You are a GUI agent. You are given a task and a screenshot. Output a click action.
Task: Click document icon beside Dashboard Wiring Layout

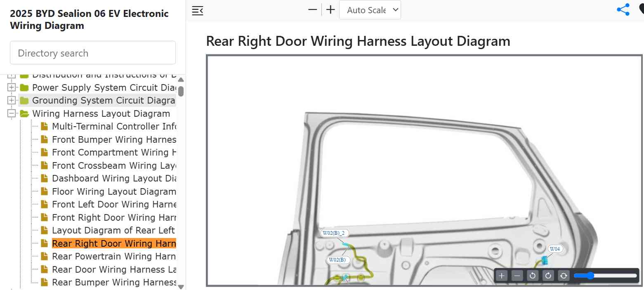(x=45, y=178)
